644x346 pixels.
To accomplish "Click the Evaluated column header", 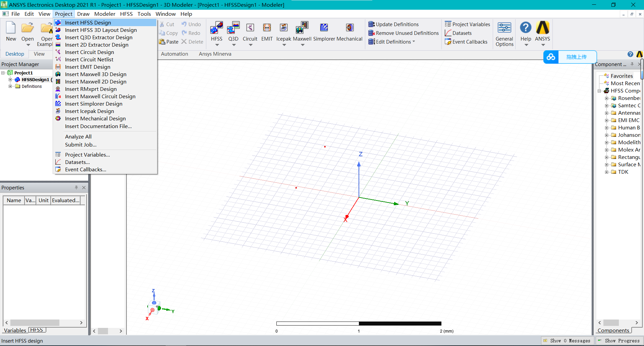I will pyautogui.click(x=66, y=200).
